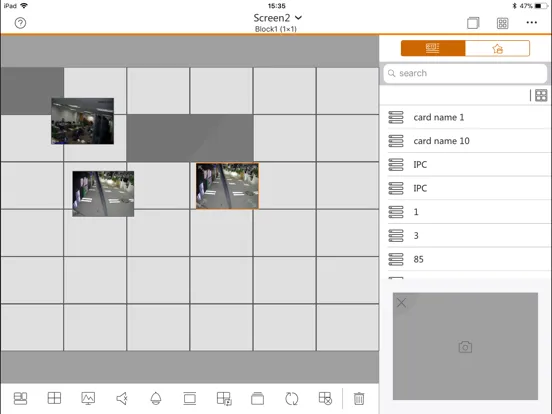
Task: Toggle grid view of device list
Action: click(x=541, y=95)
